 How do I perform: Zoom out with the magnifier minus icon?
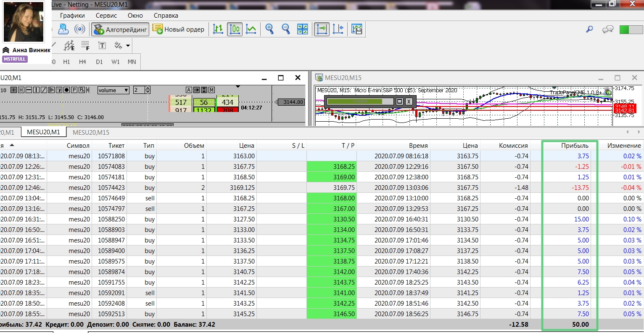click(x=286, y=29)
